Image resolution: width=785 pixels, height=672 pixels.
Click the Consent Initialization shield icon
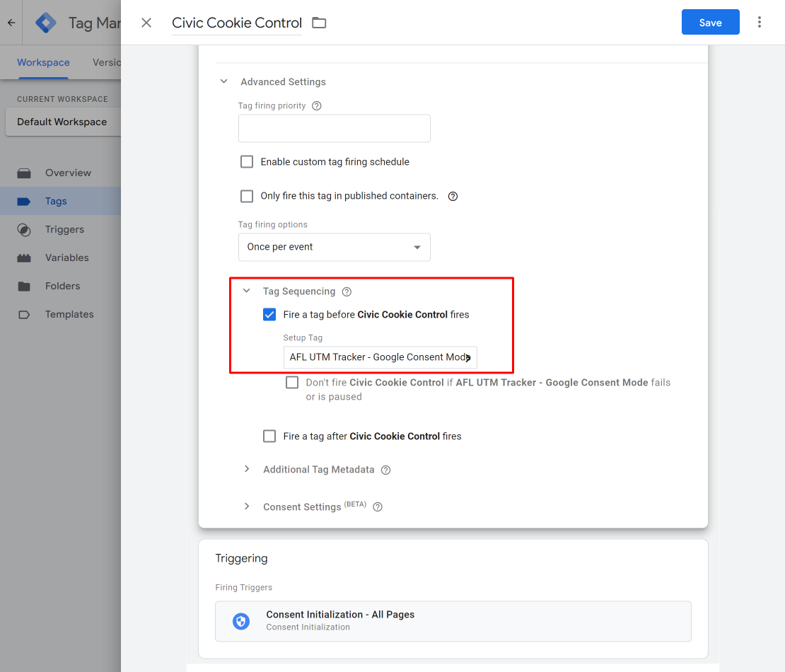click(241, 622)
